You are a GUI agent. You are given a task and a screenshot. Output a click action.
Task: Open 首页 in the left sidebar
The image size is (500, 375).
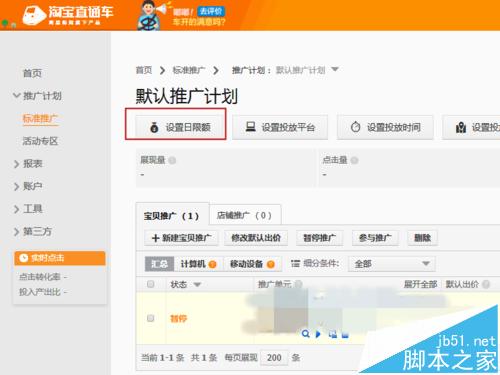click(32, 73)
